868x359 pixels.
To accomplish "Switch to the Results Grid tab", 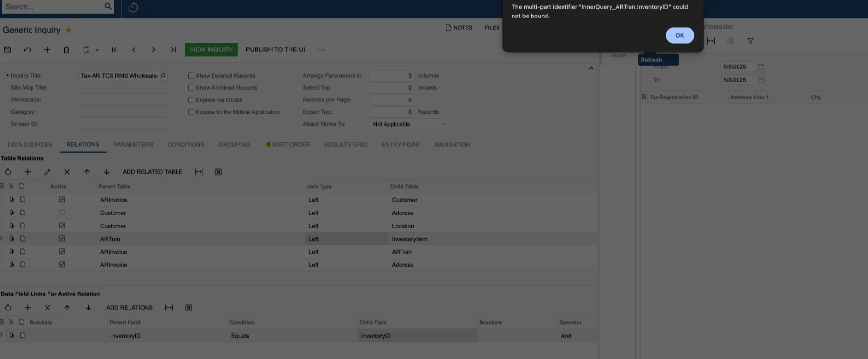I will (x=346, y=145).
